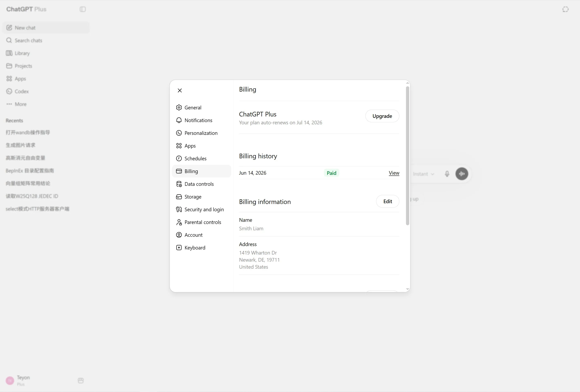
Task: Click the Search chats magnifier icon
Action: pos(9,40)
